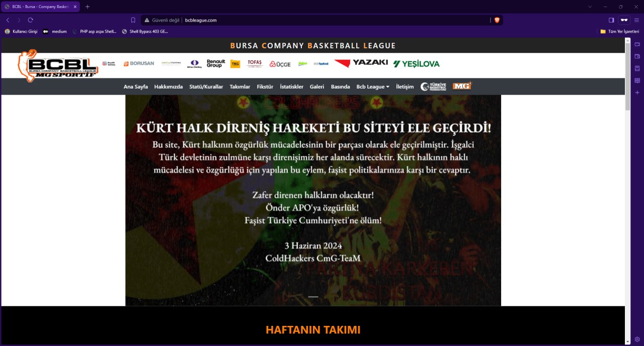Open the tab search chevron in title bar
Viewport: 644px width, 346px height.
pyautogui.click(x=590, y=7)
